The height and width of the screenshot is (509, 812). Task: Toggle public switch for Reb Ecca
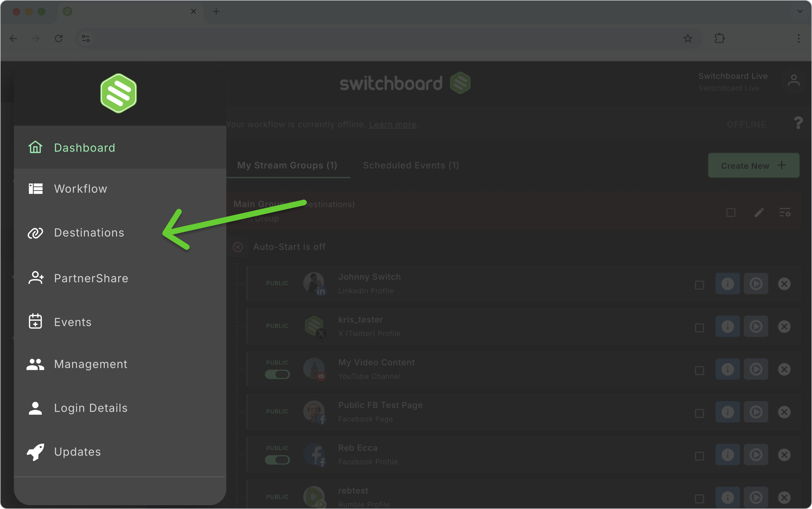point(277,460)
